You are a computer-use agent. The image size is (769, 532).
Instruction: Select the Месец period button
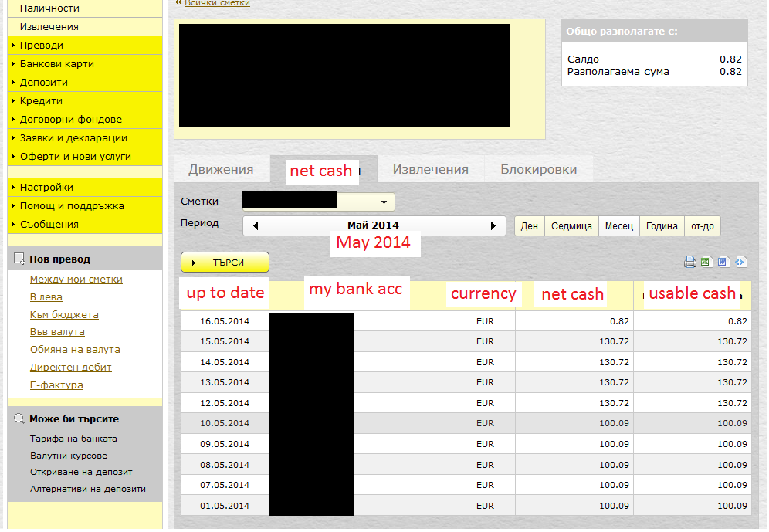[x=619, y=226]
